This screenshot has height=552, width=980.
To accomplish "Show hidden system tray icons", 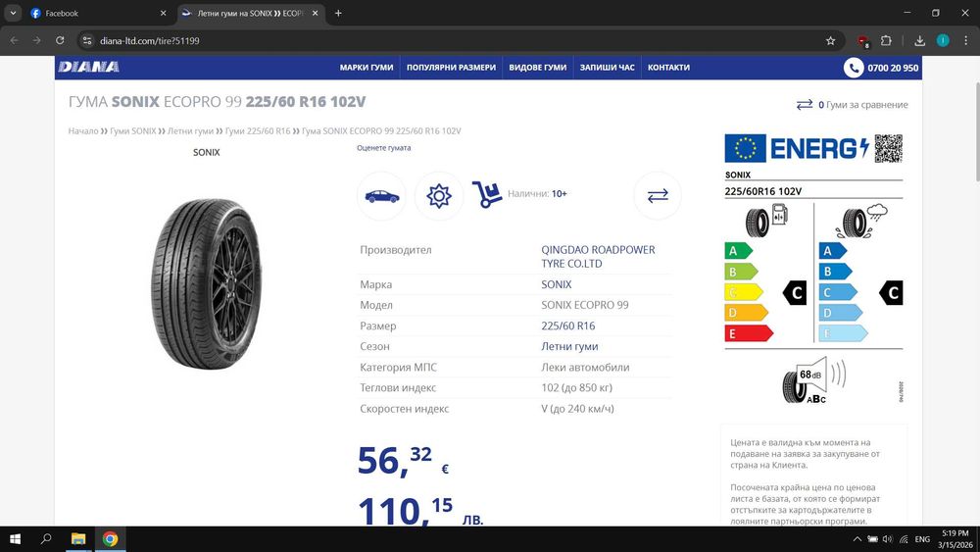I will point(857,539).
